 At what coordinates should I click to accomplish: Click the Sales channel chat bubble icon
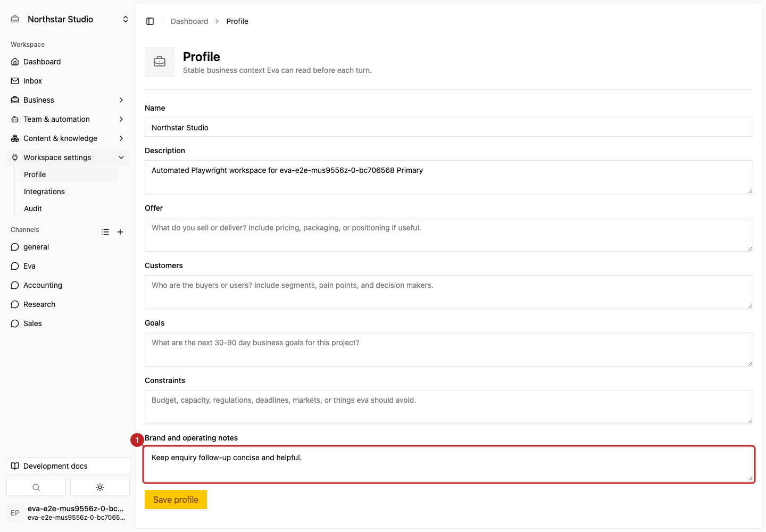click(15, 323)
